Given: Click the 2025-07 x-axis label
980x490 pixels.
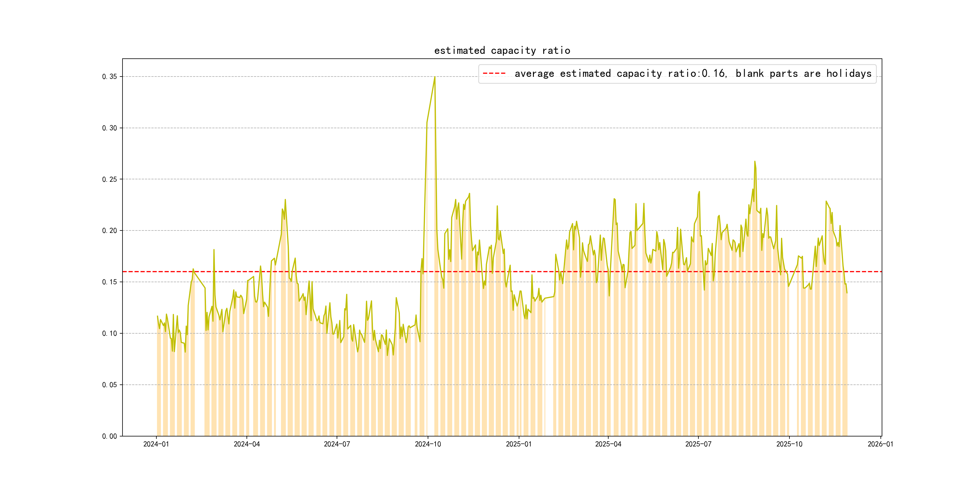Looking at the screenshot, I should [x=698, y=444].
